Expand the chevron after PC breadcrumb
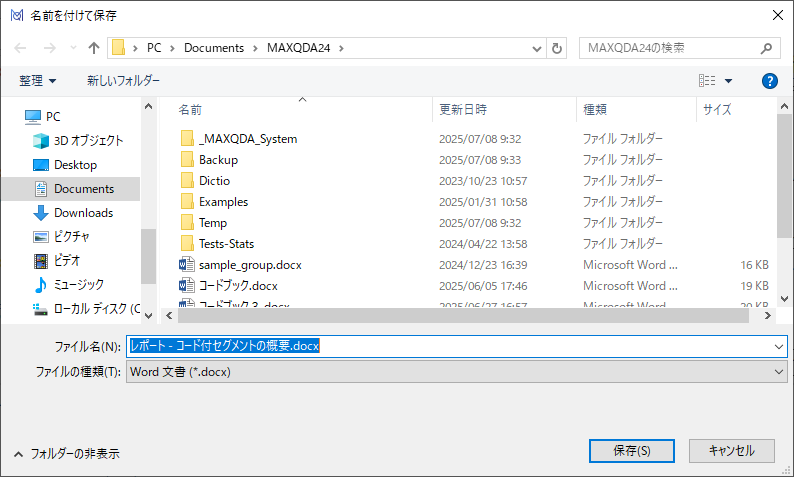The image size is (794, 477). (x=172, y=49)
